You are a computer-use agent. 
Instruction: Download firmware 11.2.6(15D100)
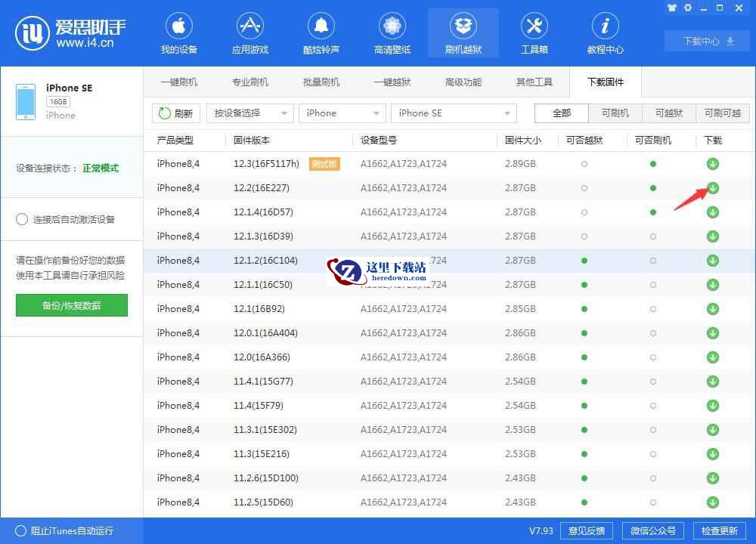tap(713, 478)
